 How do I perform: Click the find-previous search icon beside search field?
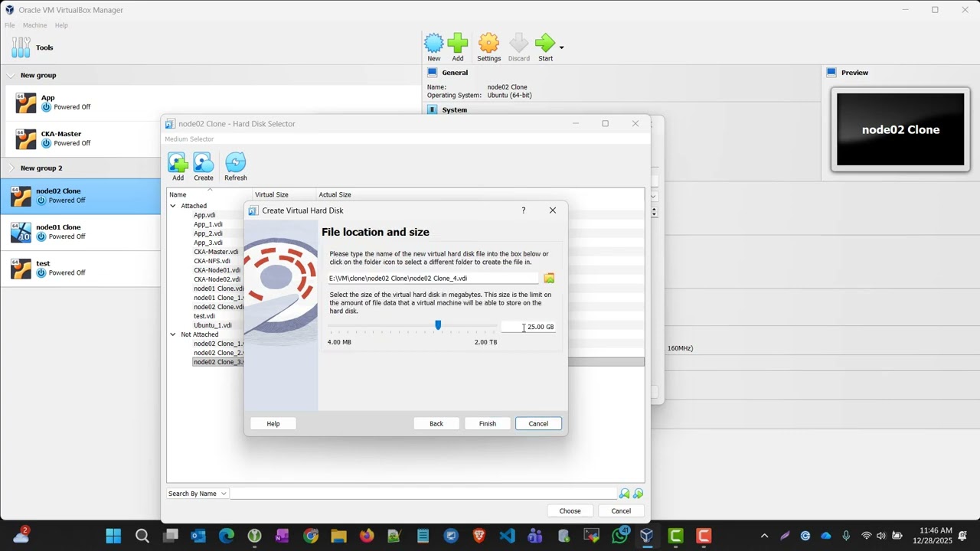point(624,494)
